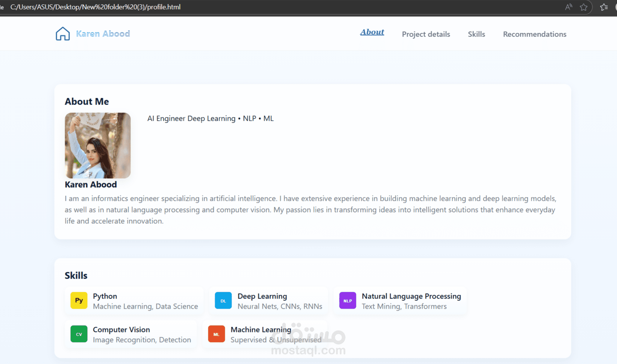Select the Deep Learning skill title

(262, 296)
